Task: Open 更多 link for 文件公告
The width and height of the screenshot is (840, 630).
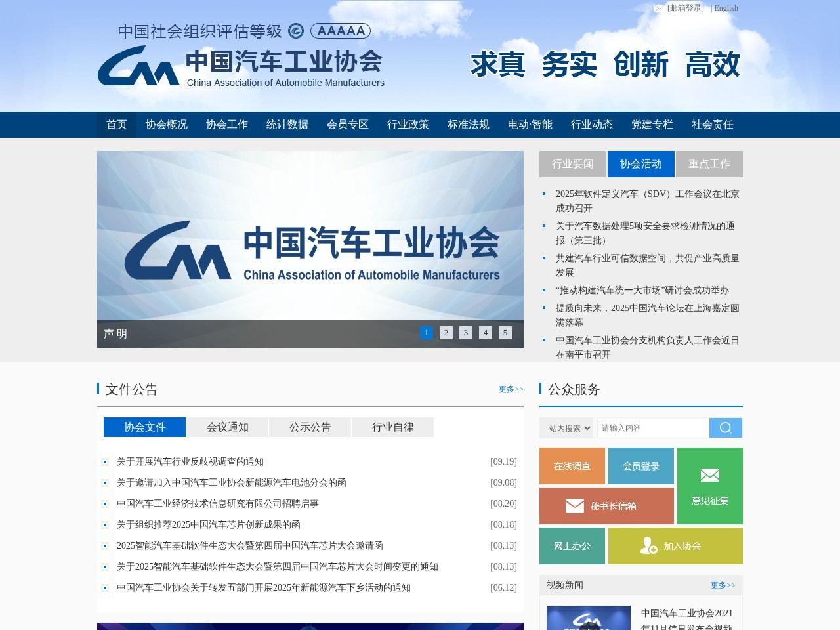Action: [511, 389]
